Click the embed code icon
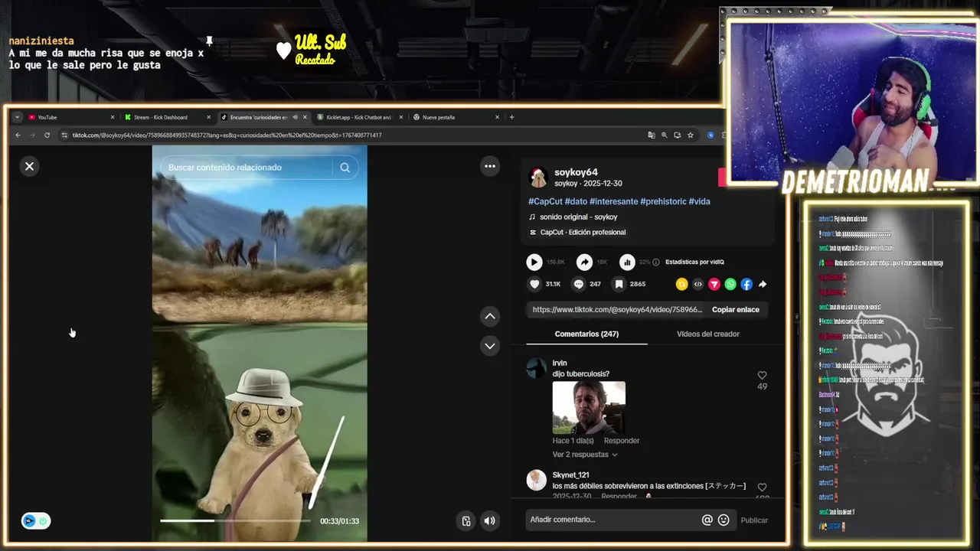Screen dimensions: 980x551 tap(697, 284)
